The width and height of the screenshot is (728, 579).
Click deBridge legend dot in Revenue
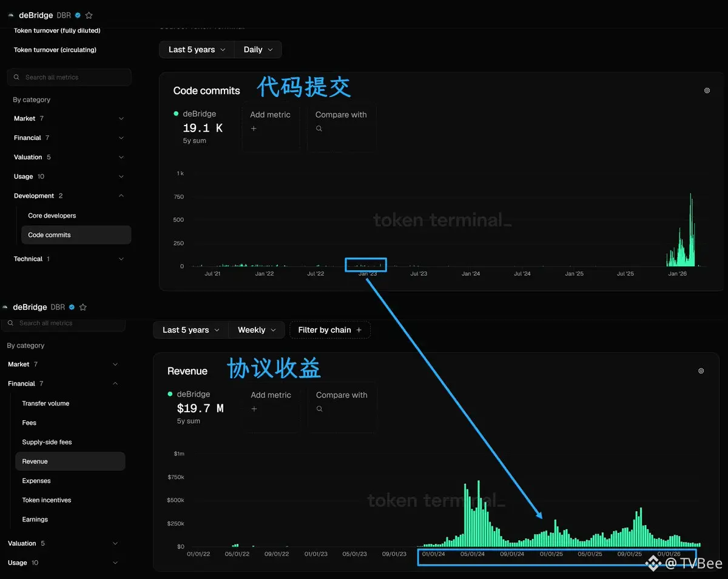(170, 394)
